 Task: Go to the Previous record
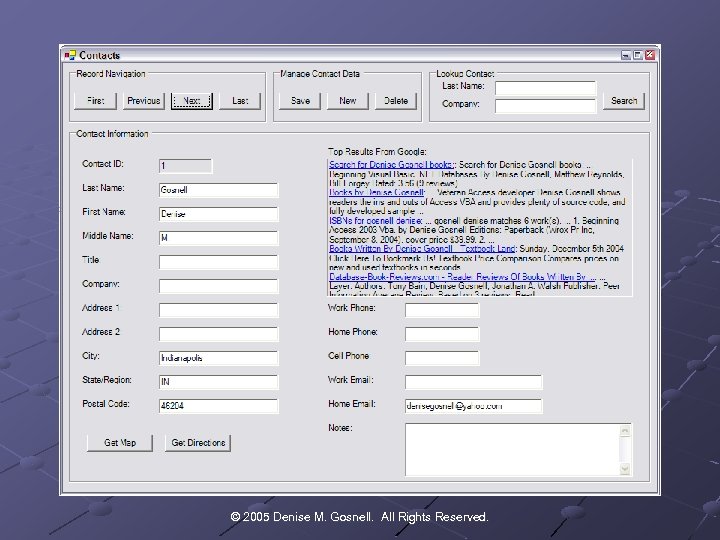click(144, 101)
